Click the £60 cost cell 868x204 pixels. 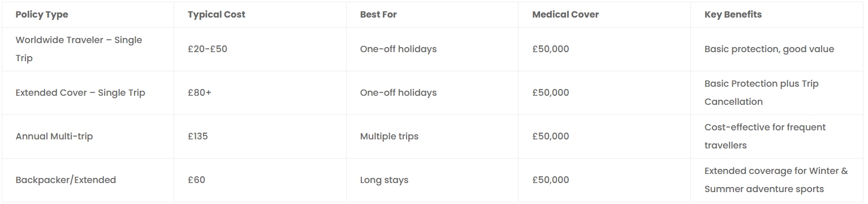click(197, 180)
